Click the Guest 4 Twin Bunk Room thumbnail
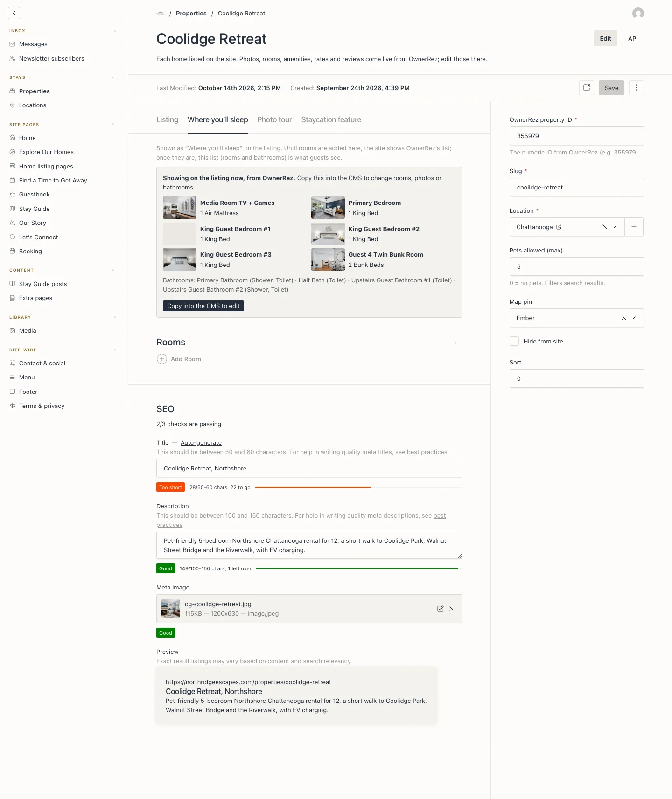This screenshot has width=672, height=799. coord(328,259)
